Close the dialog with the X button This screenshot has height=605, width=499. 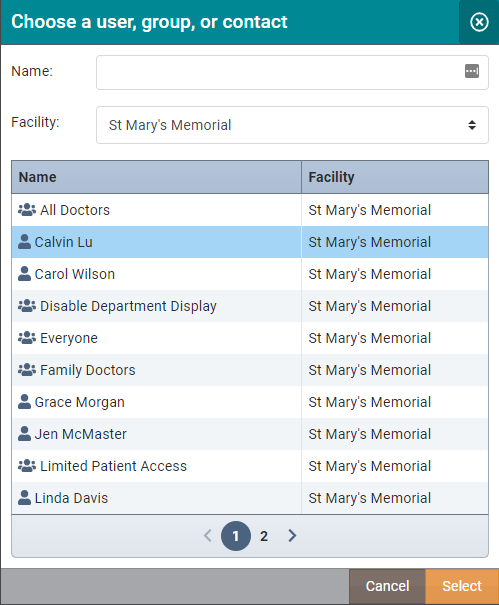[479, 22]
